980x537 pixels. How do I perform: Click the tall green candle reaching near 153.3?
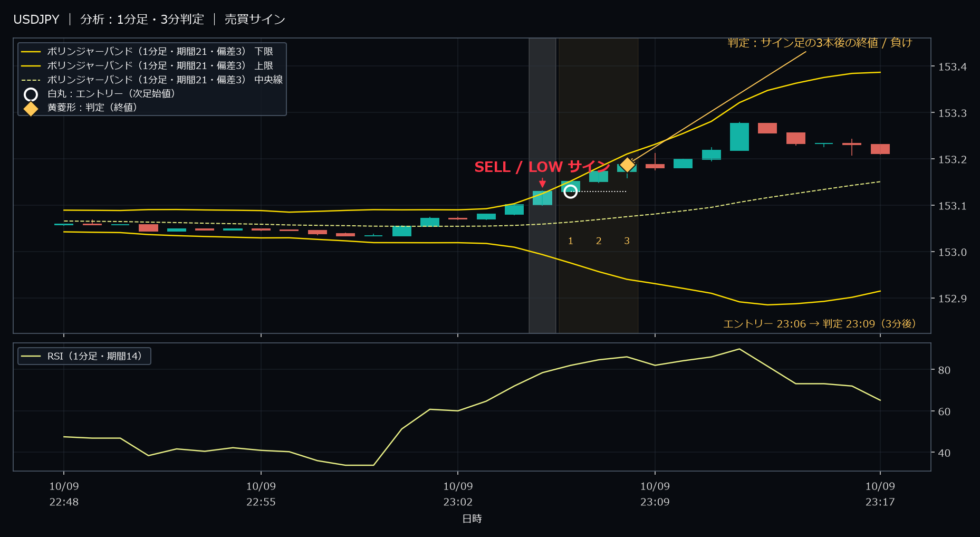pos(739,137)
